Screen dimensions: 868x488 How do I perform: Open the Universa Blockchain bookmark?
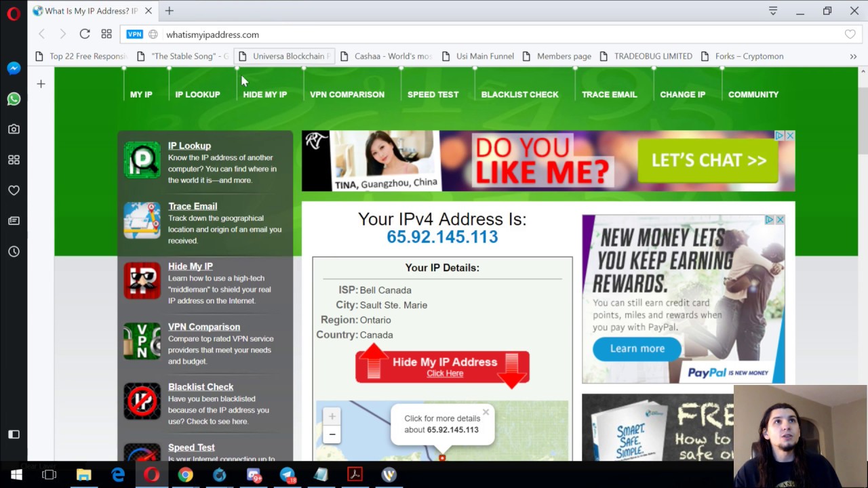click(x=284, y=56)
